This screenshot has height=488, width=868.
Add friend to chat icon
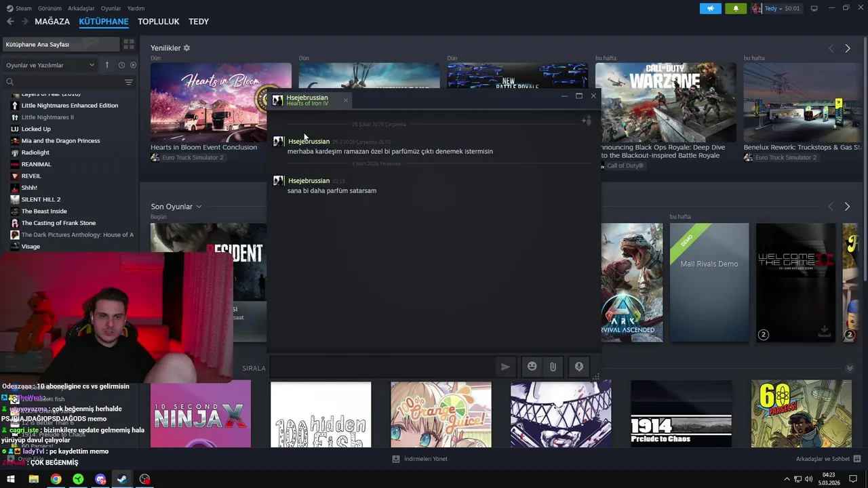point(587,121)
